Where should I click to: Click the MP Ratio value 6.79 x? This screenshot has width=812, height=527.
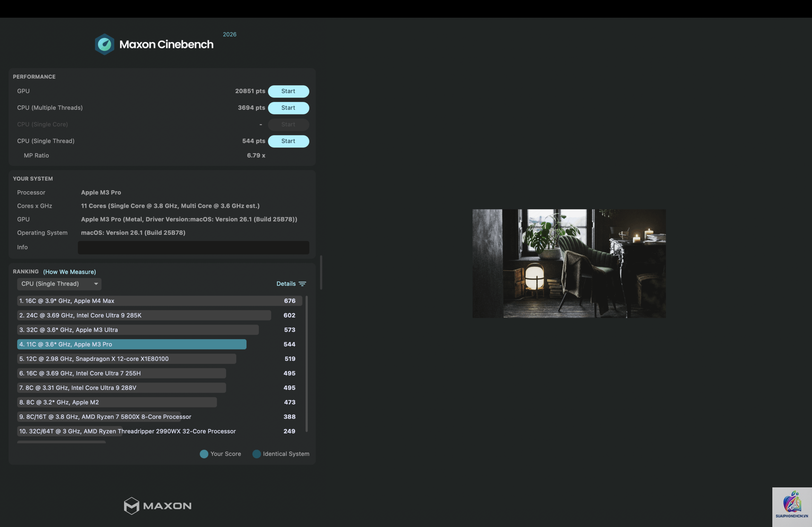256,156
